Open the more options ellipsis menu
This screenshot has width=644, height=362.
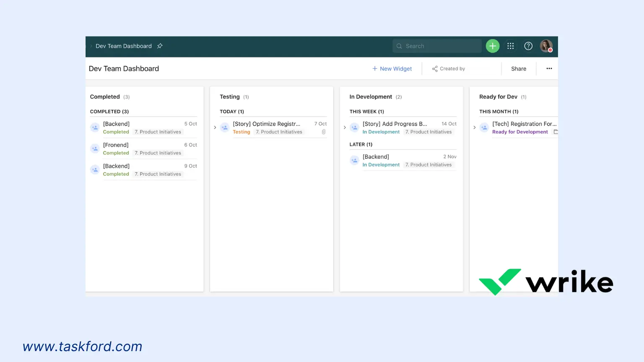(x=549, y=68)
